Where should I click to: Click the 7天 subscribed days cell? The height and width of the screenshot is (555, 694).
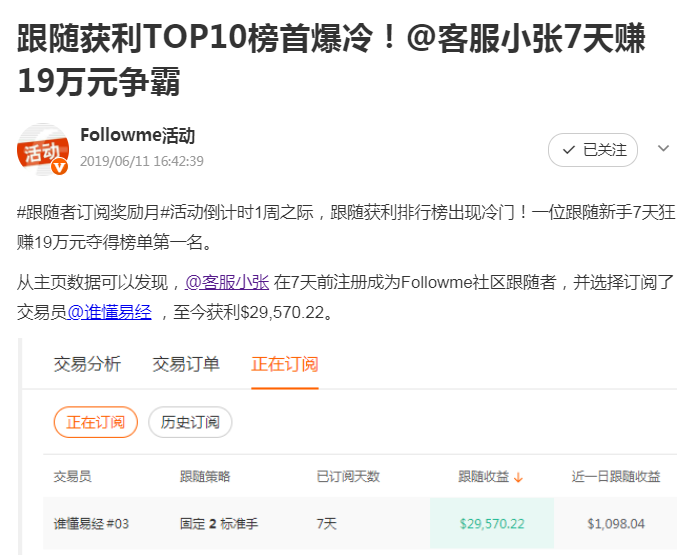pos(327,524)
